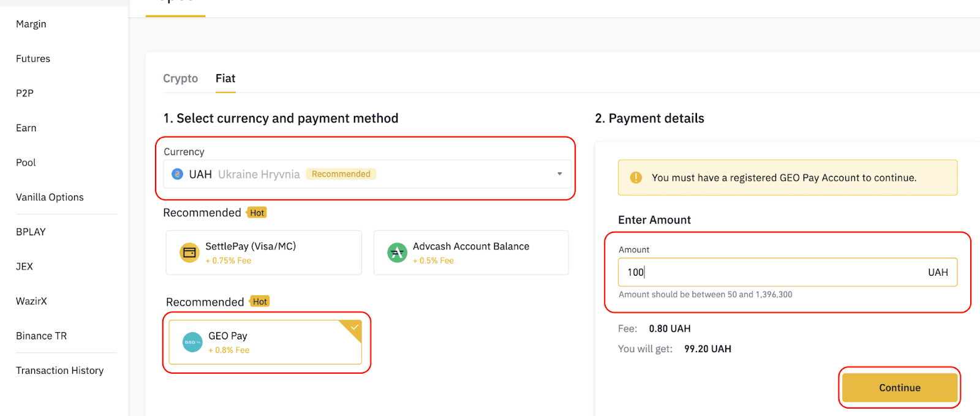Click the GEO Pay logo icon
Viewport: 980px width, 416px height.
(x=192, y=342)
